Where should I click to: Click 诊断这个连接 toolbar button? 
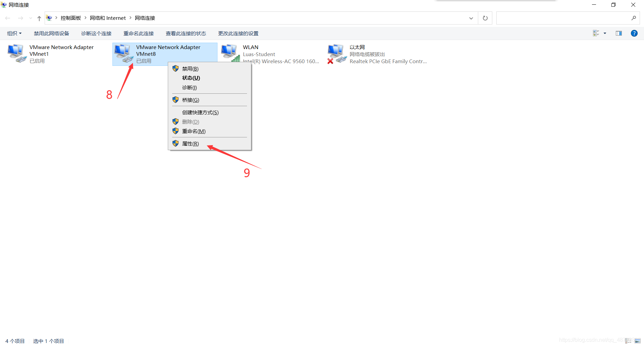96,33
